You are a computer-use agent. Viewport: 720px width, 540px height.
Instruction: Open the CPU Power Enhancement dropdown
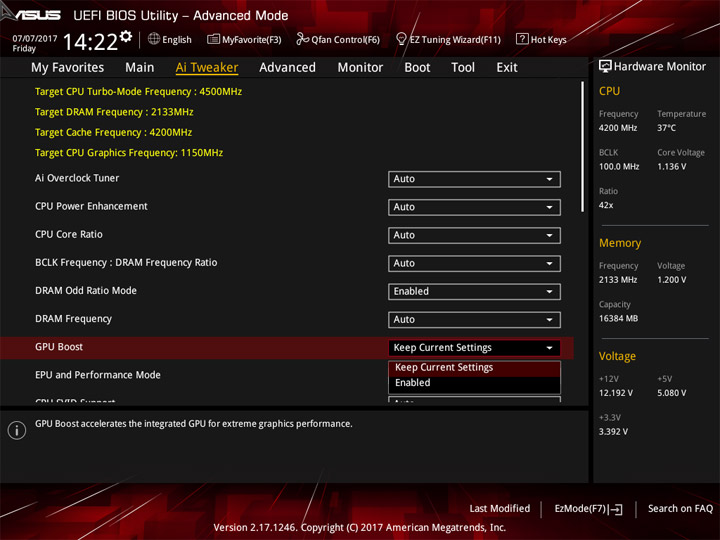[x=474, y=207]
